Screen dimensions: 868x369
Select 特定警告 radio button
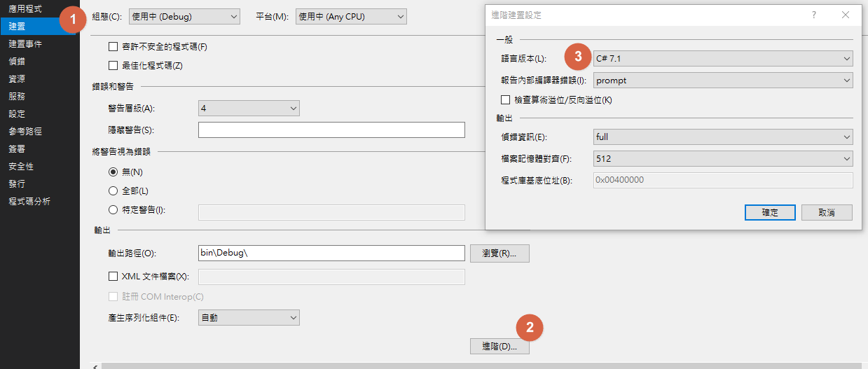point(113,209)
